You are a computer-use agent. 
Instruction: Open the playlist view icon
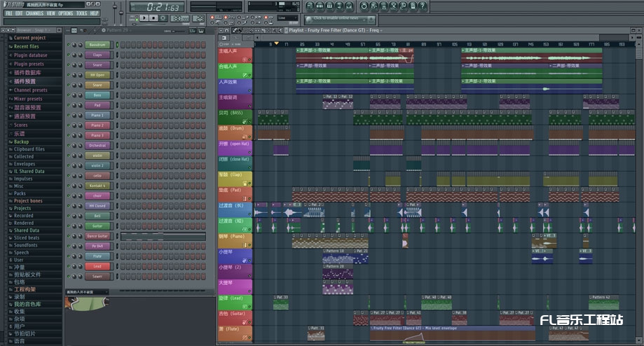[x=310, y=6]
